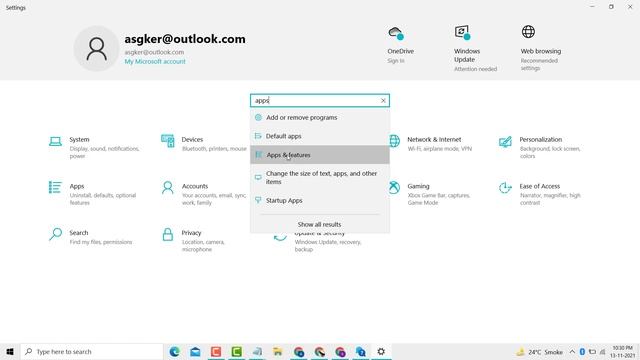
Task: Open the Personalization settings category
Action: click(540, 147)
